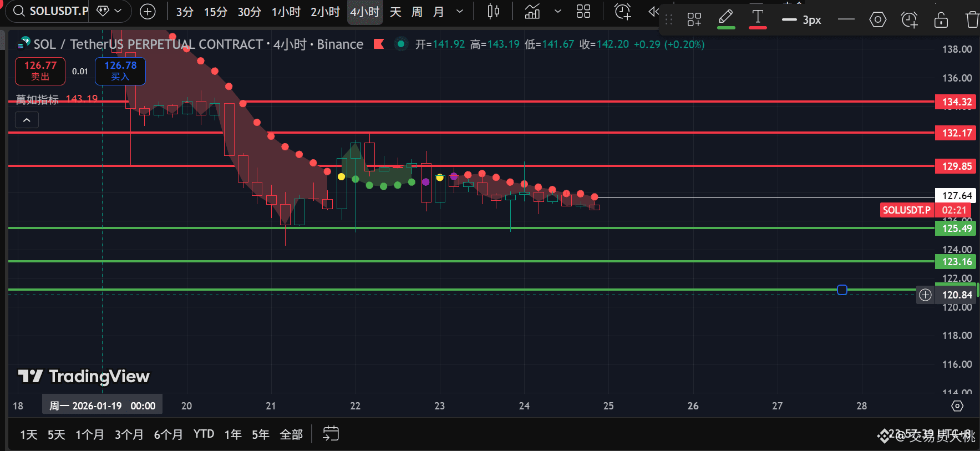Click the 周一 2026-01-19 00:00 date label
The height and width of the screenshot is (451, 980).
103,406
